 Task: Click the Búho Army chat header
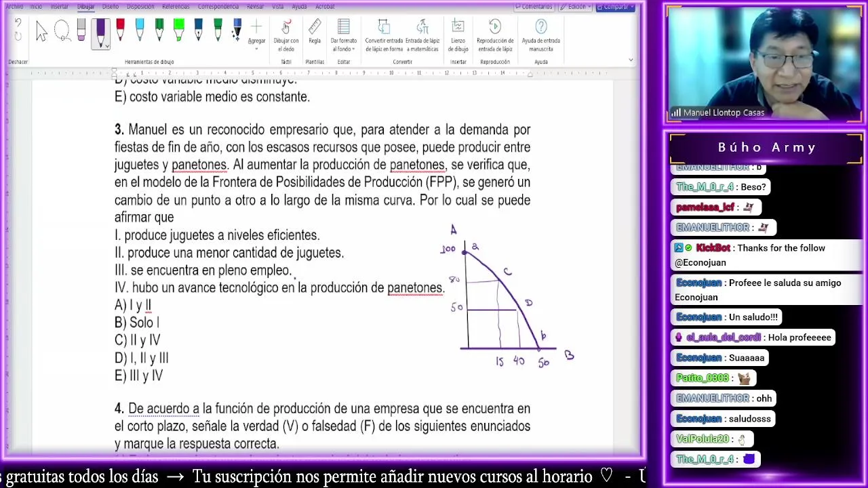point(767,147)
